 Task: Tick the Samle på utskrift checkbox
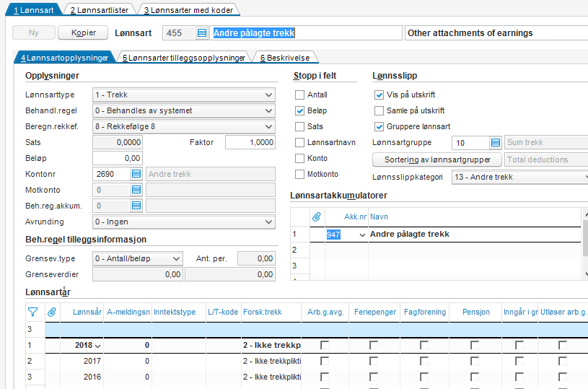[379, 110]
